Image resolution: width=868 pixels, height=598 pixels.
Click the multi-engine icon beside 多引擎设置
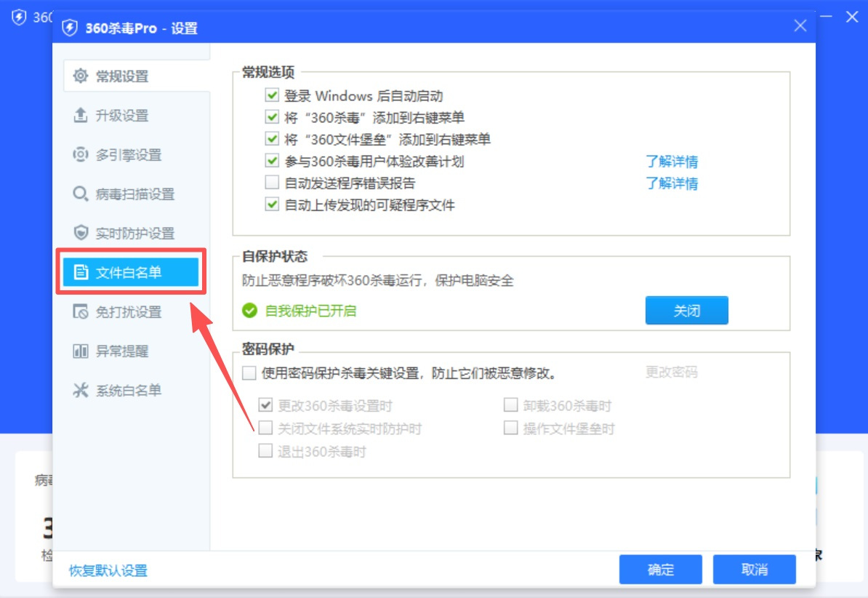pyautogui.click(x=81, y=155)
